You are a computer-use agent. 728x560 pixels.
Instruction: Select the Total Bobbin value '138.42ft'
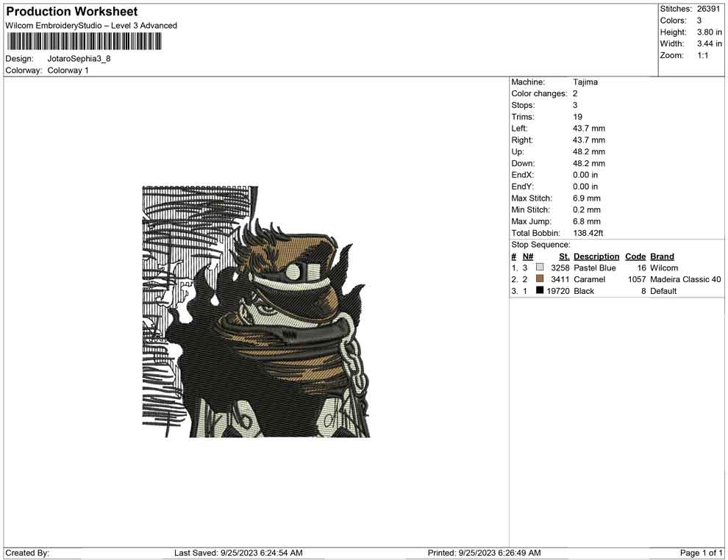(588, 233)
